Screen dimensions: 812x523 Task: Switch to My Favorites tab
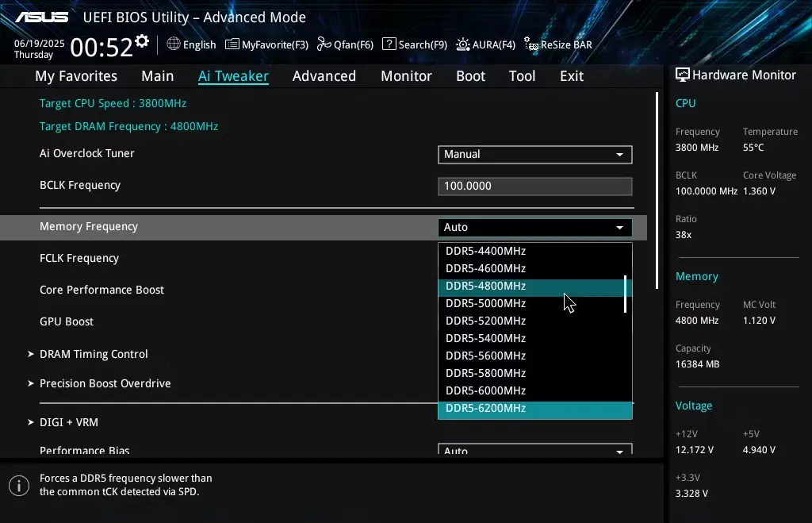(x=76, y=76)
